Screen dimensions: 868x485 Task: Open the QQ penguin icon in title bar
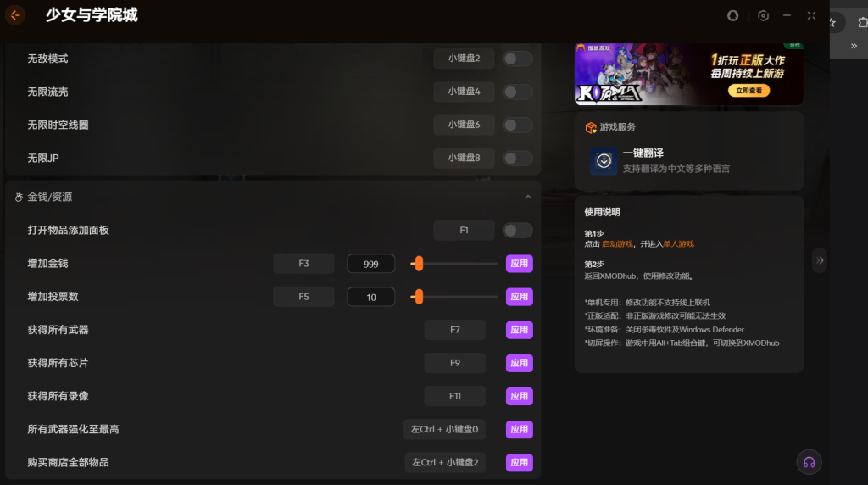click(x=733, y=15)
